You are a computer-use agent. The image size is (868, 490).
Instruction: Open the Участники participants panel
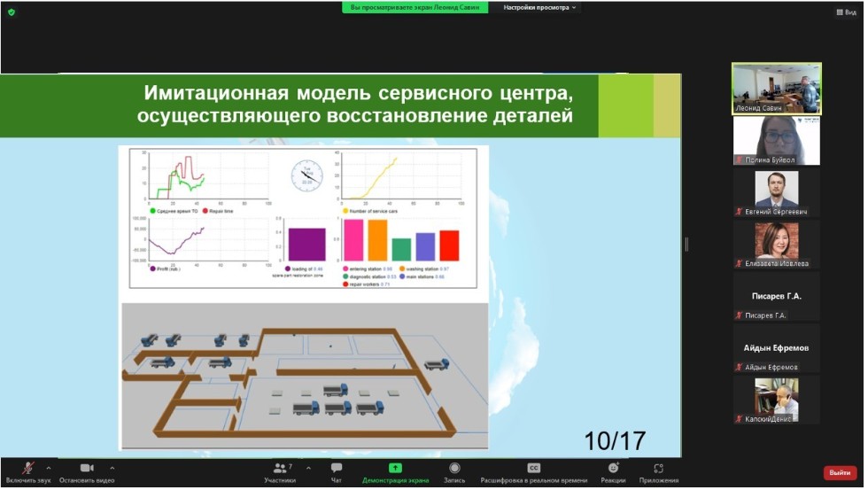[280, 469]
